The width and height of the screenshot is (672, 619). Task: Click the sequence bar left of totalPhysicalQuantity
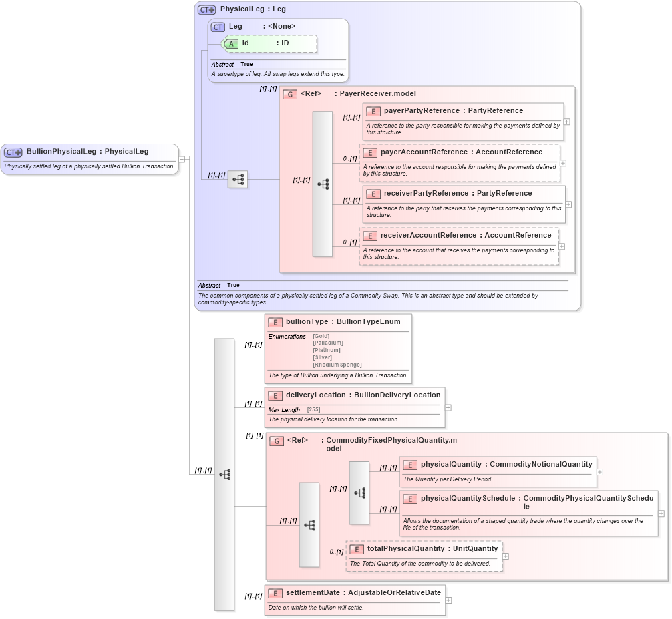click(309, 525)
